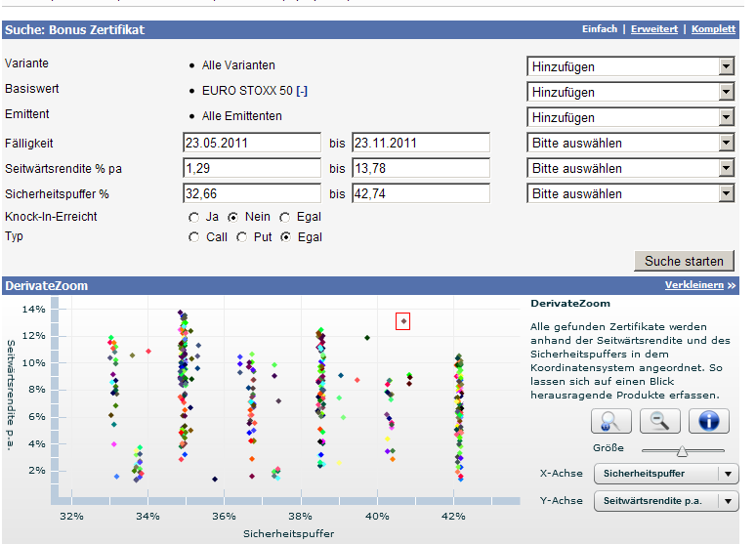Viewport: 756px width, 544px height.
Task: Open the Fälligkeit 'Bitte auswählen' dropdown
Action: click(631, 143)
